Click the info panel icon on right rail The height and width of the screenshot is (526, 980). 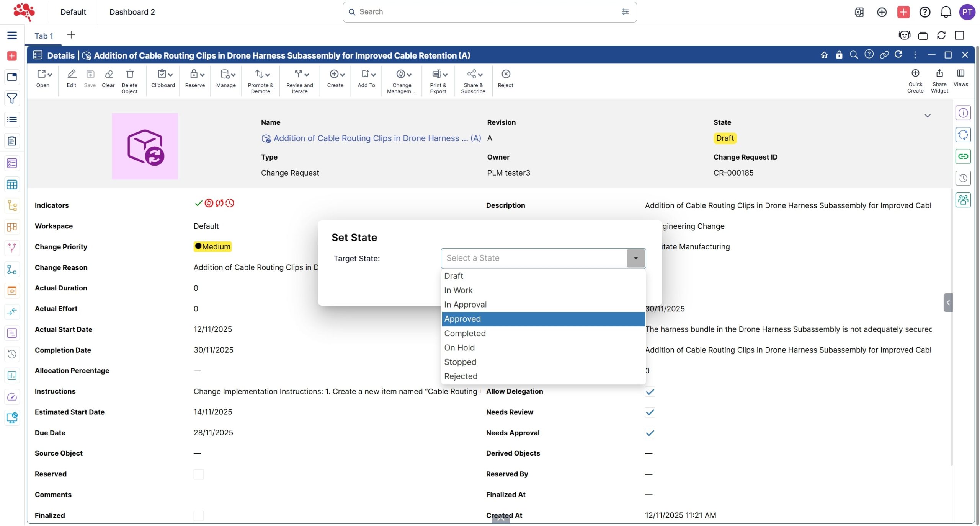(x=963, y=113)
